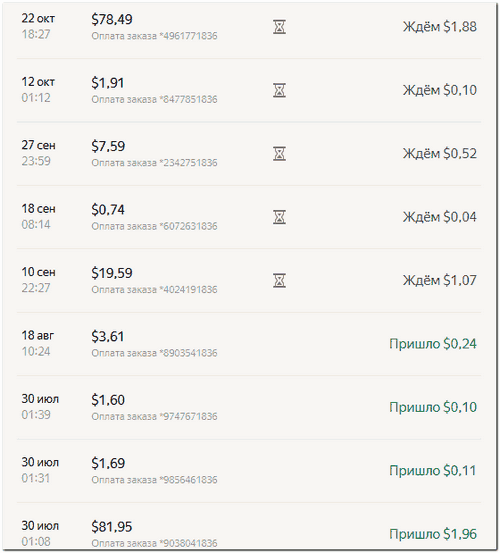The image size is (500, 553).
Task: Click the hourglass icon for the $78,49 payment
Action: coord(279,27)
